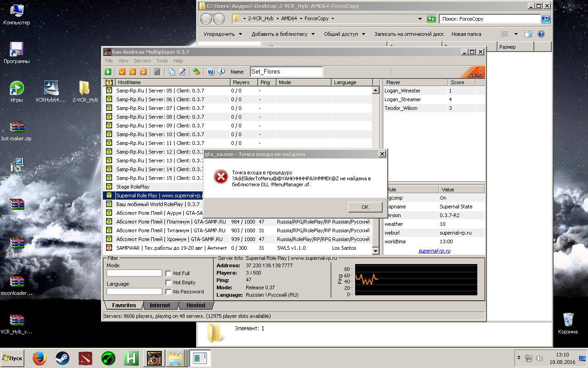Image resolution: width=588 pixels, height=368 pixels.
Task: Toggle the Explorer preview pane icon
Action: [x=528, y=34]
